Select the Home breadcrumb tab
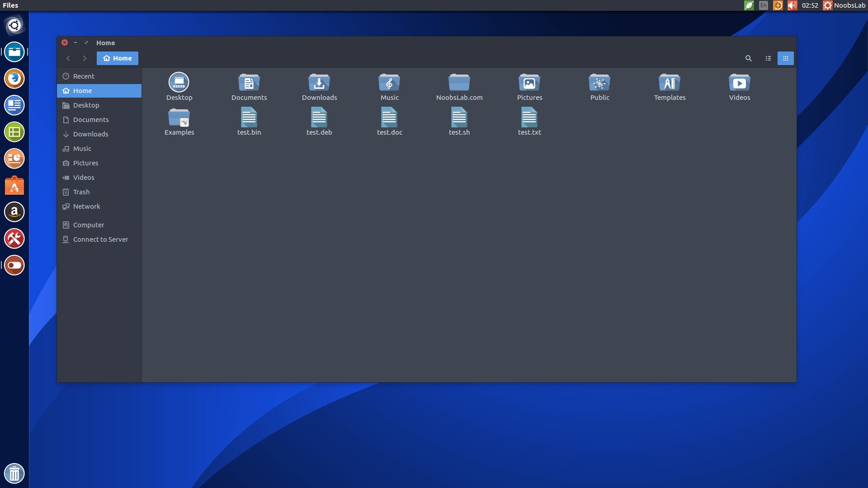 click(117, 58)
